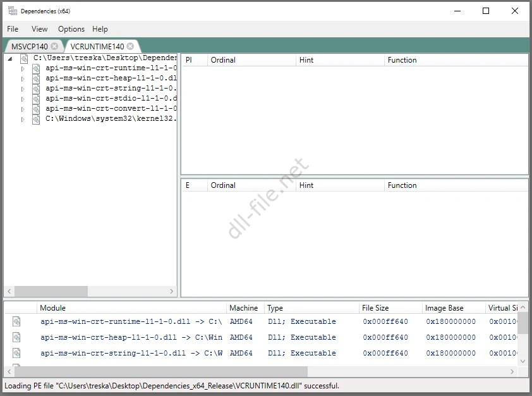Image resolution: width=532 pixels, height=396 pixels.
Task: Sort module list by Module column
Action: pyautogui.click(x=131, y=308)
